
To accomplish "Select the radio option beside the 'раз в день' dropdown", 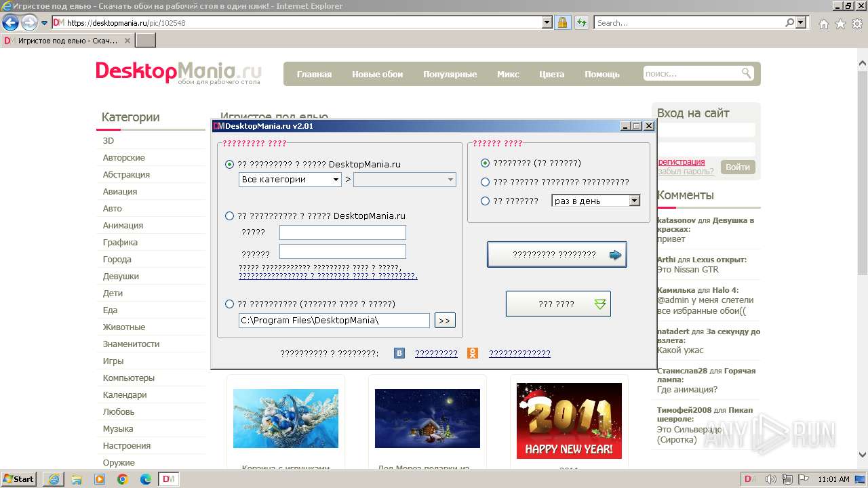I will pyautogui.click(x=485, y=201).
